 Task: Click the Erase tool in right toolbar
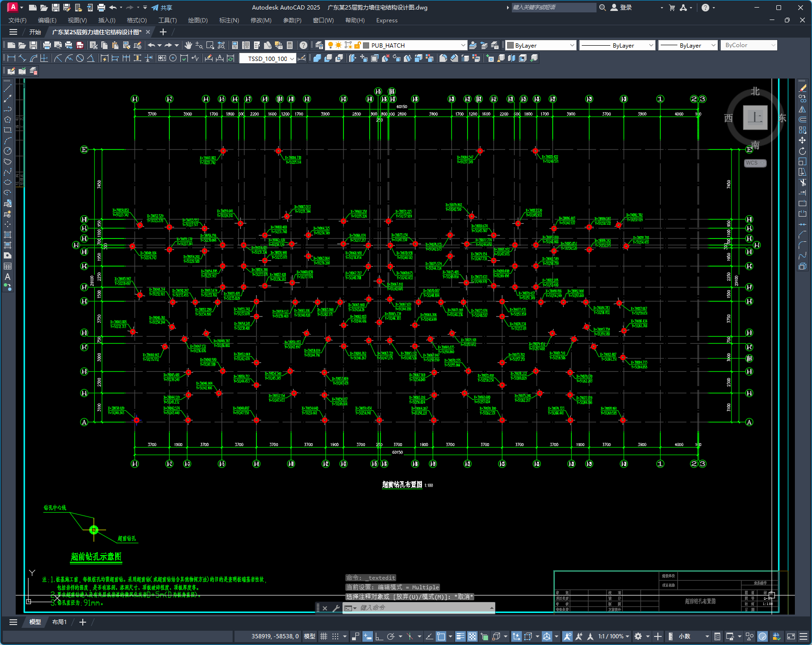point(802,88)
